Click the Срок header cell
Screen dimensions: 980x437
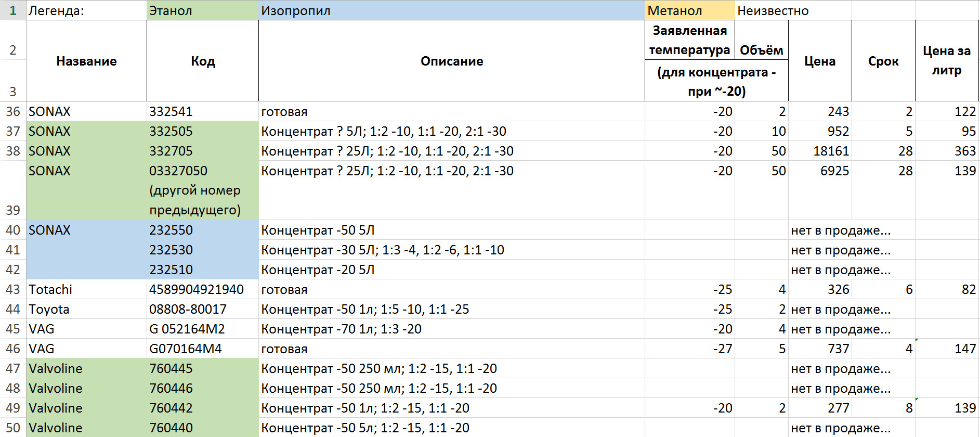[x=883, y=61]
